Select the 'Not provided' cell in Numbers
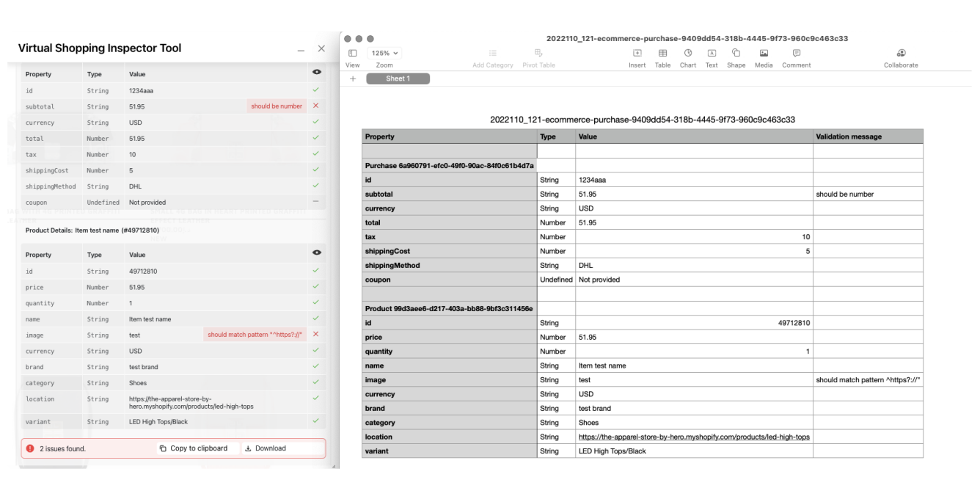The image size is (980, 477). click(x=694, y=280)
